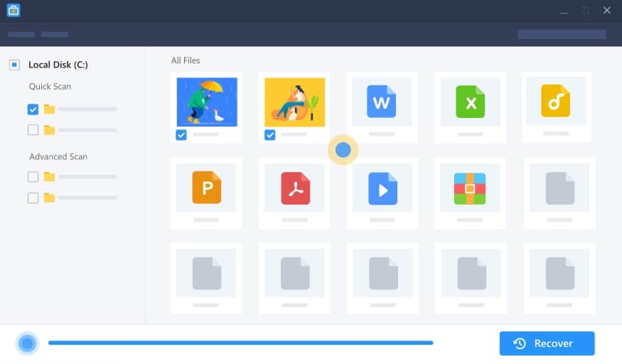
Task: Open the second Advanced Scan folder icon
Action: [x=49, y=198]
